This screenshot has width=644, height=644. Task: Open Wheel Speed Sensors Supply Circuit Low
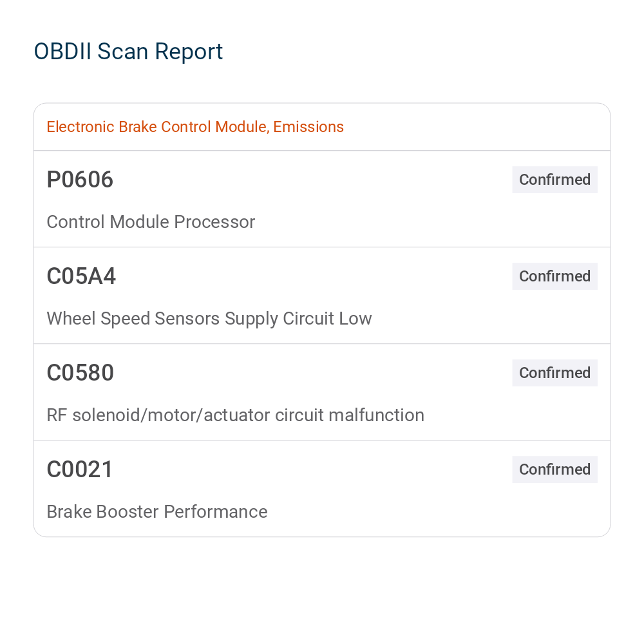pyautogui.click(x=209, y=319)
